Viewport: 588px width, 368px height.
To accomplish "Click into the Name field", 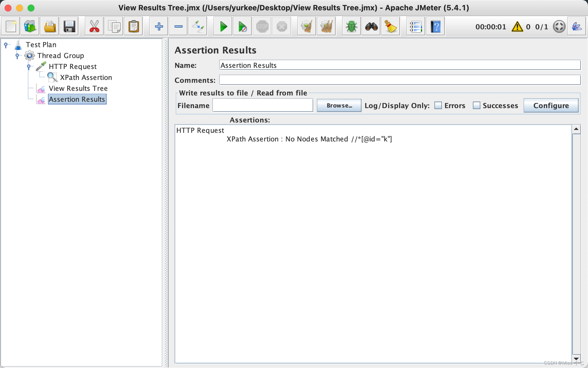I will click(400, 65).
